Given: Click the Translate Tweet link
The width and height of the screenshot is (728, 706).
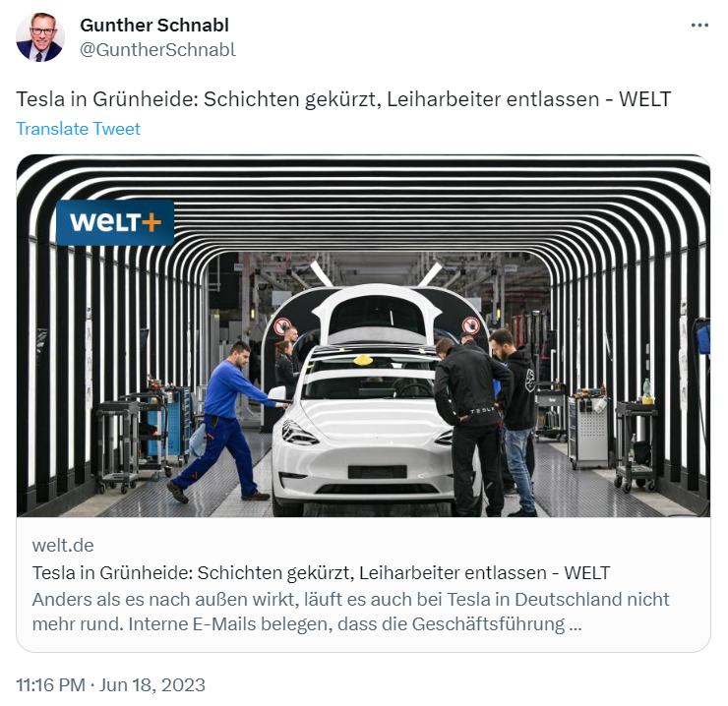Looking at the screenshot, I should pyautogui.click(x=78, y=129).
